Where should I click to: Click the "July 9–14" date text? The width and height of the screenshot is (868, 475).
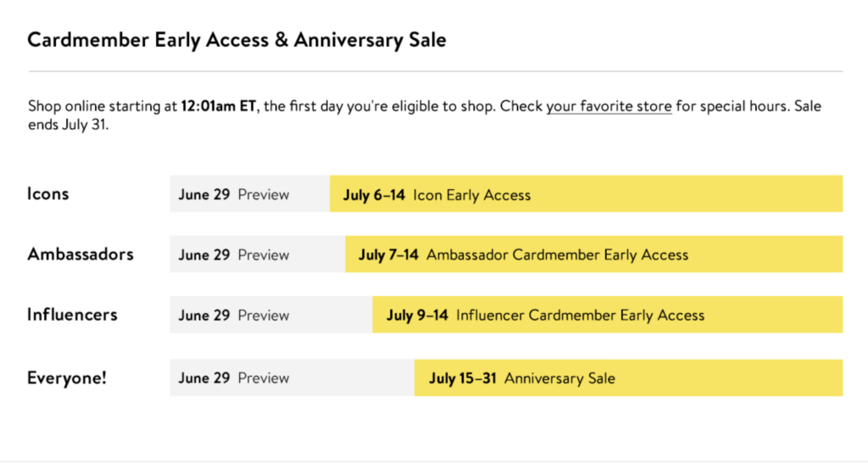(417, 315)
